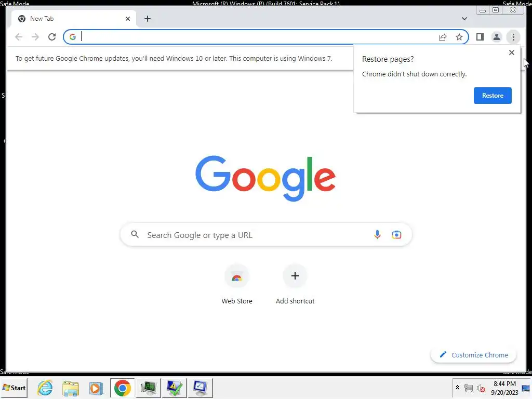The image size is (532, 399).
Task: Click the Show desktop icon by the clock
Action: pos(526,388)
